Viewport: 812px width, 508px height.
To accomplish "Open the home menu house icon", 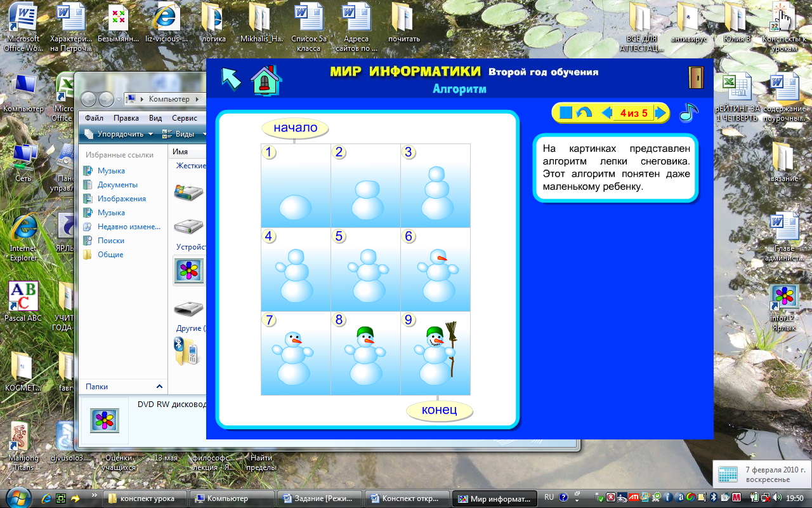I will (266, 80).
